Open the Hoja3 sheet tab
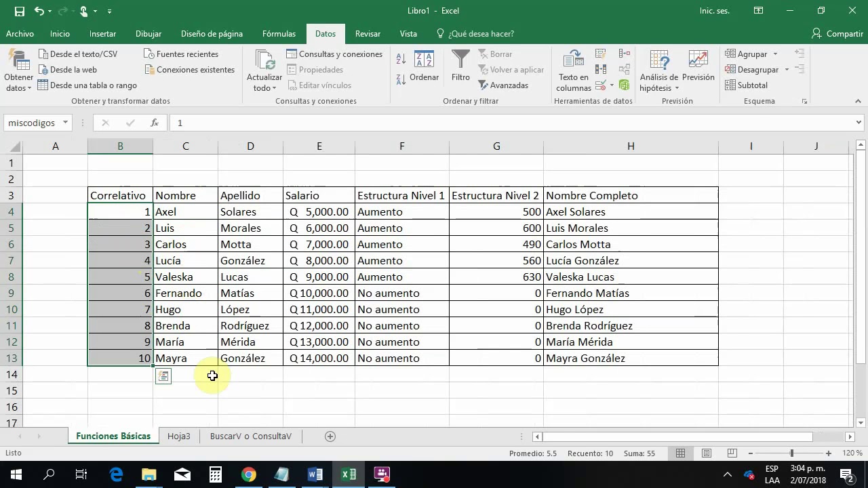Image resolution: width=868 pixels, height=488 pixels. (x=179, y=436)
